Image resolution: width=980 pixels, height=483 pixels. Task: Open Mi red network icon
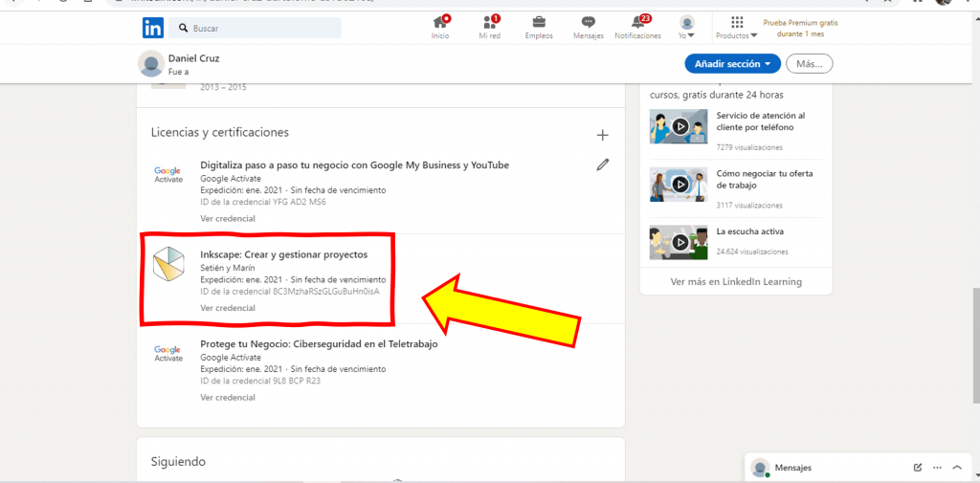[x=489, y=28]
